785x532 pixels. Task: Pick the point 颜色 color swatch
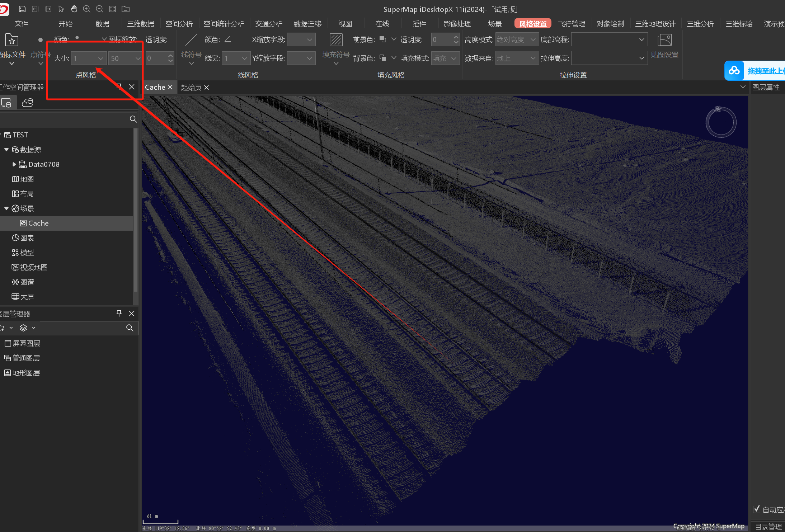[x=77, y=38]
